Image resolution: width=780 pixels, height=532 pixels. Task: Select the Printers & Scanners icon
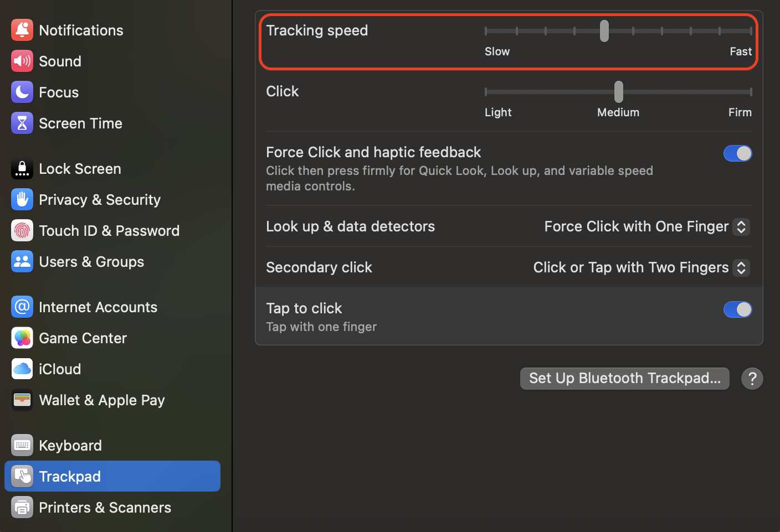tap(22, 507)
